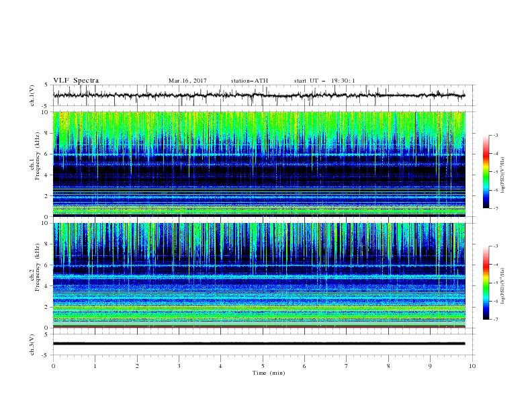Click the "station=ATH" header label
The width and height of the screenshot is (532, 411).
coord(249,81)
